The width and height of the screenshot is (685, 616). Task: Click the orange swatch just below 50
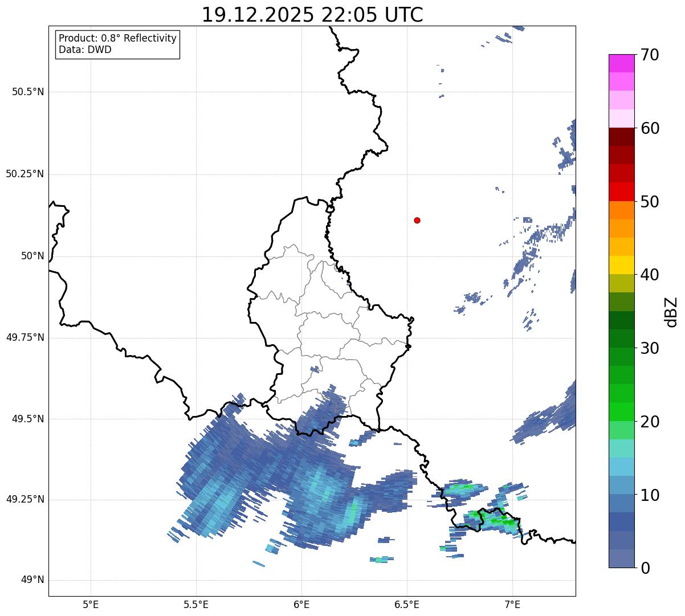pos(622,210)
